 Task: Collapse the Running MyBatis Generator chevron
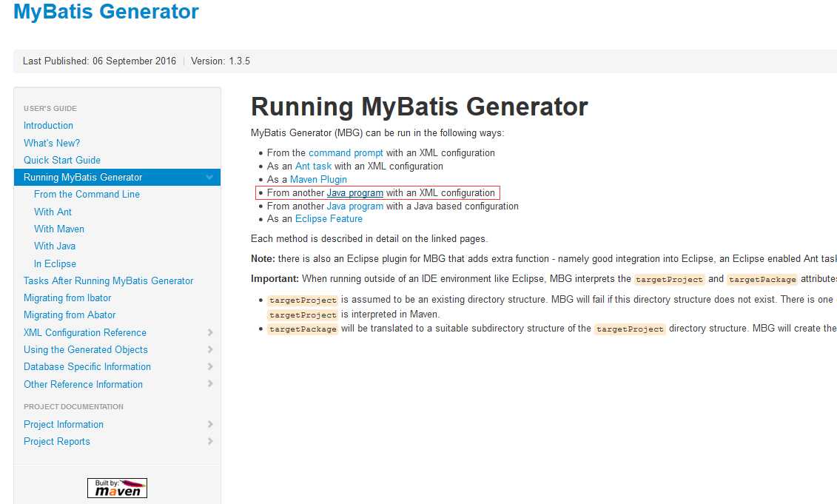209,178
